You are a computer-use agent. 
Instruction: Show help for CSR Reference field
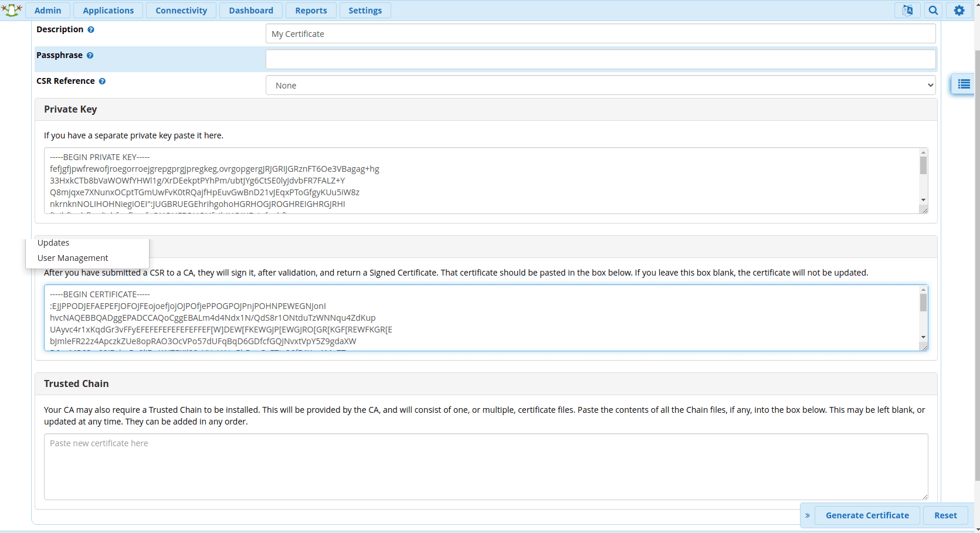pyautogui.click(x=102, y=81)
